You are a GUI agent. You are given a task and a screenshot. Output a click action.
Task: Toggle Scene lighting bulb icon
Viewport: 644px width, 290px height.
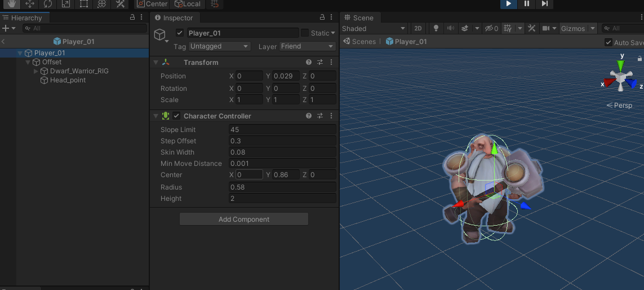pyautogui.click(x=436, y=28)
